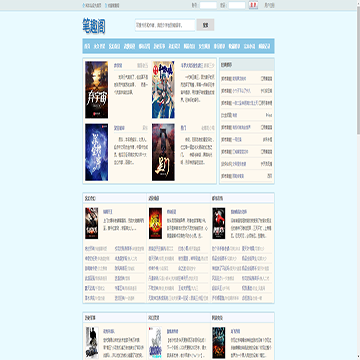This screenshot has height=360, width=360.
Task: Click the grey search button beside search box
Action: pyautogui.click(x=205, y=25)
